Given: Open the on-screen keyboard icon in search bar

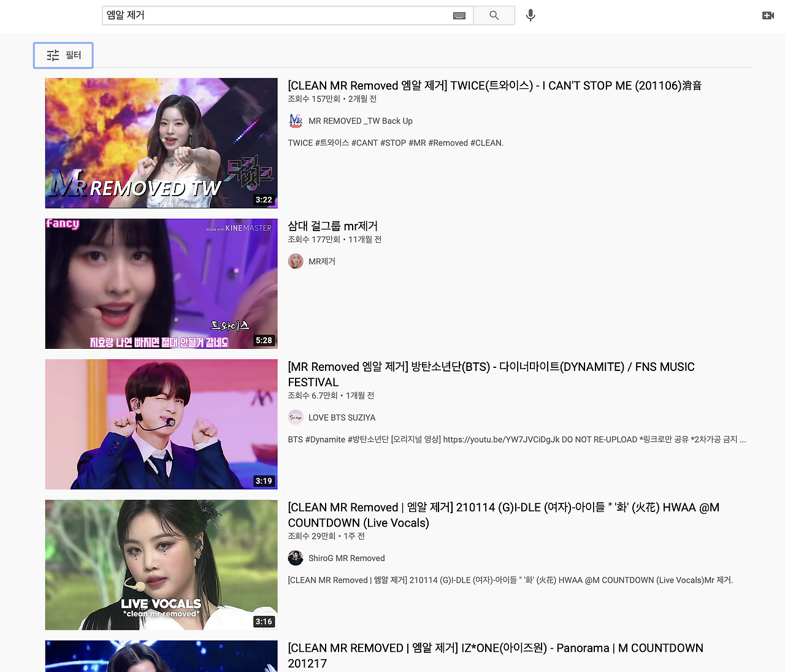Looking at the screenshot, I should coord(459,15).
